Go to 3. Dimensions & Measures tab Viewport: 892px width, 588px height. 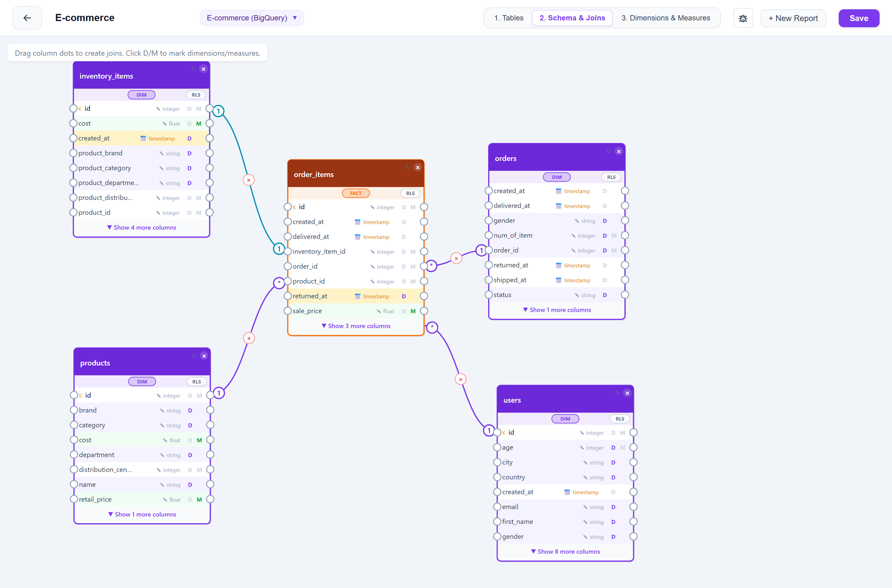tap(666, 18)
